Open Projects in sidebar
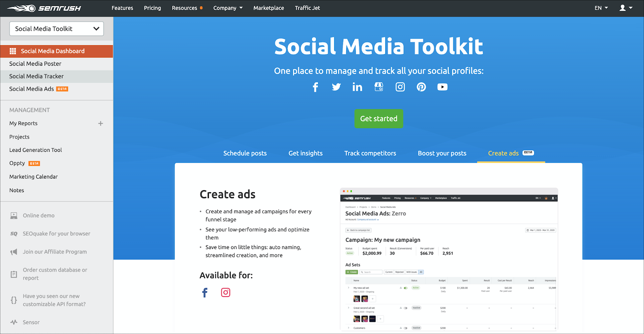644x334 pixels. (19, 137)
